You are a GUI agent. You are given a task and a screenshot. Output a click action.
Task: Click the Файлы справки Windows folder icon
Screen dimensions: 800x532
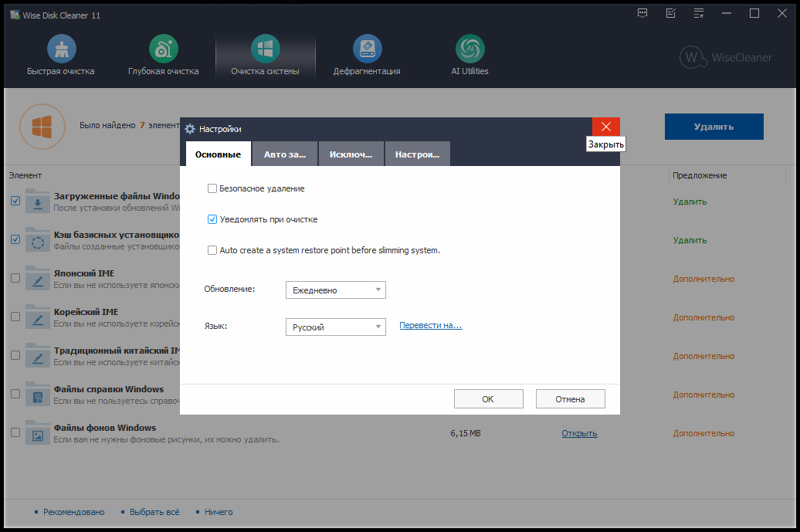point(38,395)
